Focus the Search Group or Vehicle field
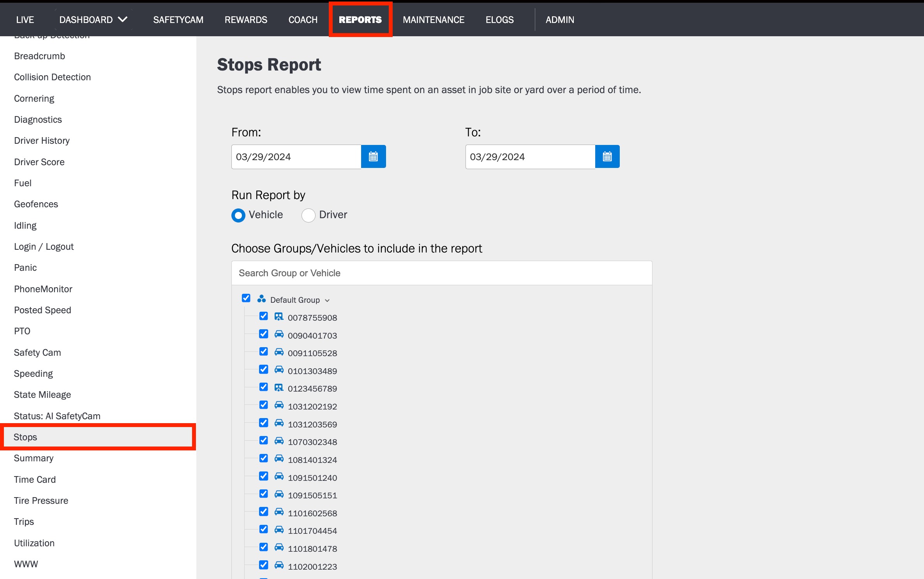924x579 pixels. pyautogui.click(x=442, y=273)
